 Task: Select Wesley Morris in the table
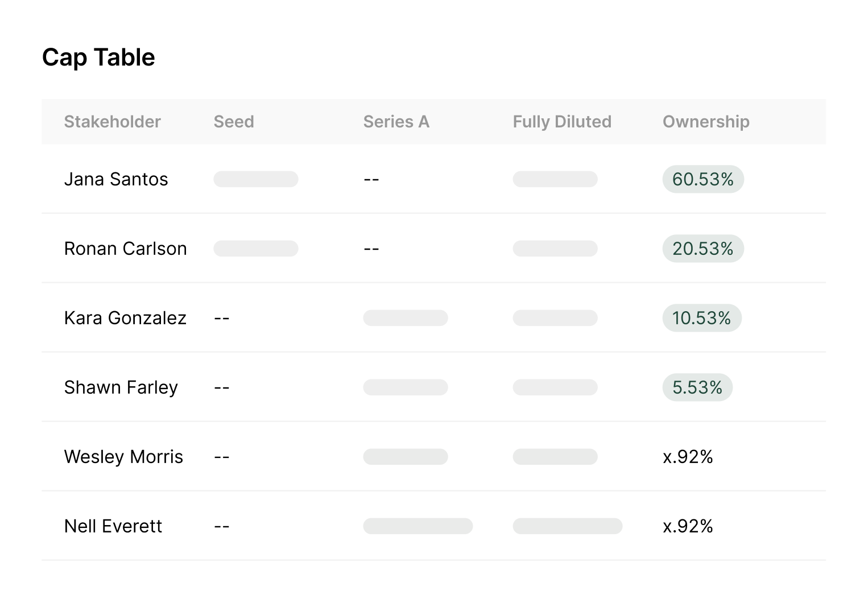123,457
